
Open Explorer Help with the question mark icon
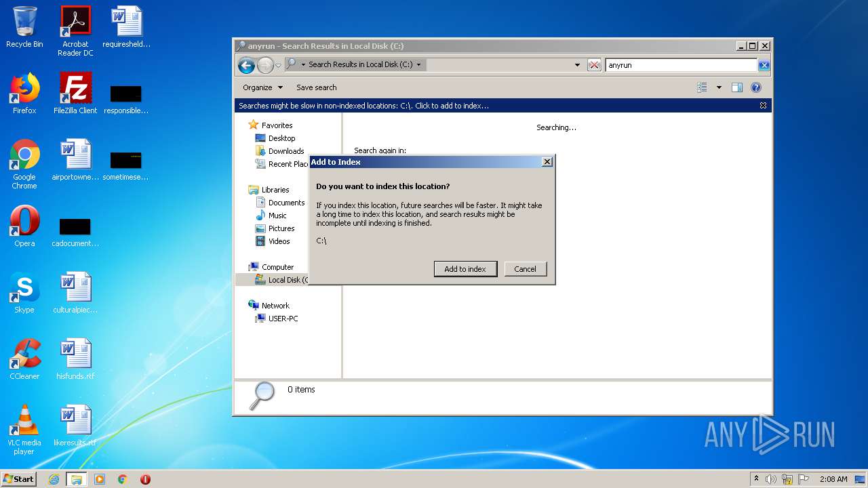(756, 87)
